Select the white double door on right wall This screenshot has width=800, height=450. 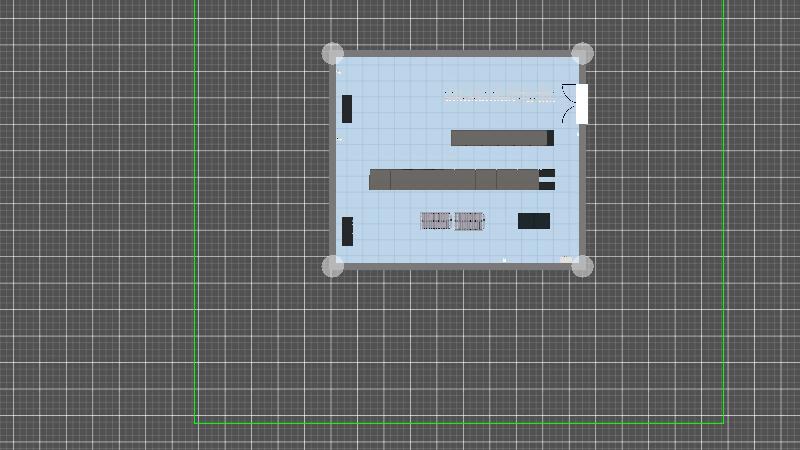click(x=580, y=104)
